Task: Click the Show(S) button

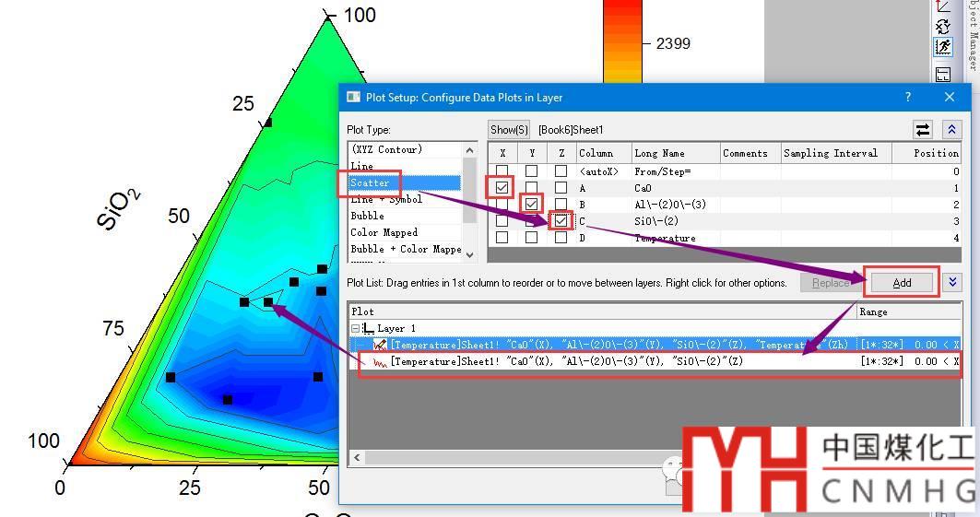Action: (509, 130)
